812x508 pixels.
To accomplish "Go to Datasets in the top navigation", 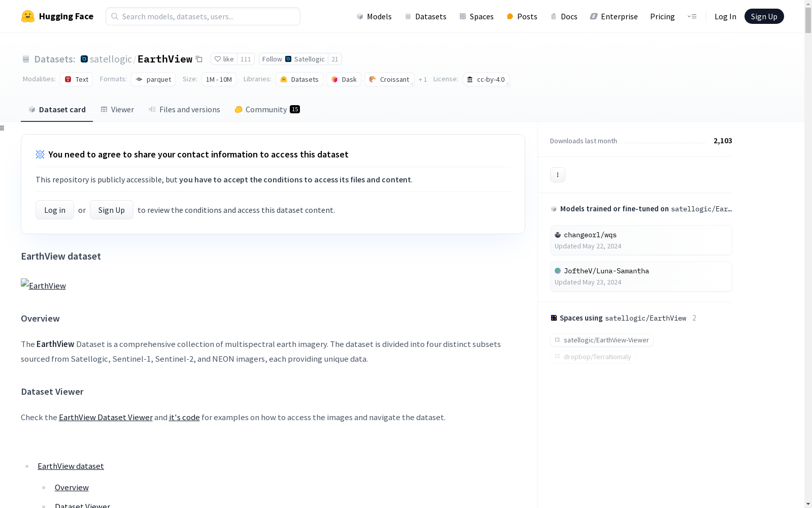I will point(425,16).
